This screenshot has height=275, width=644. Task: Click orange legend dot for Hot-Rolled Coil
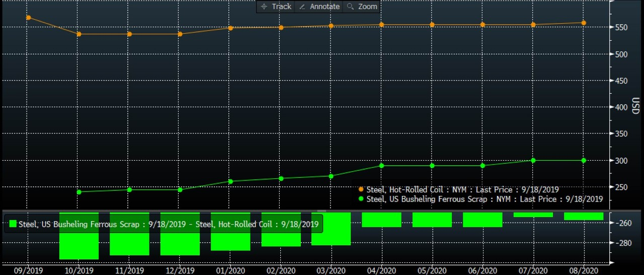tap(360, 190)
